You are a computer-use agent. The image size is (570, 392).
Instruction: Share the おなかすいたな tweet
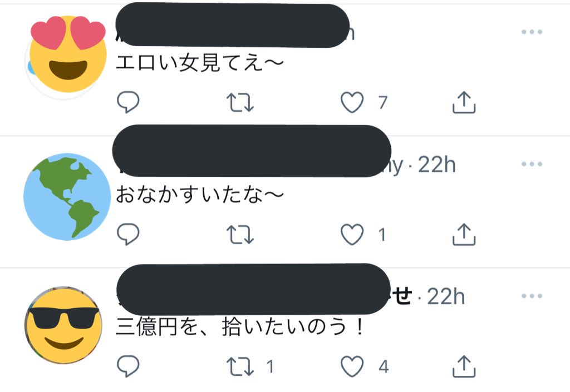(x=464, y=234)
